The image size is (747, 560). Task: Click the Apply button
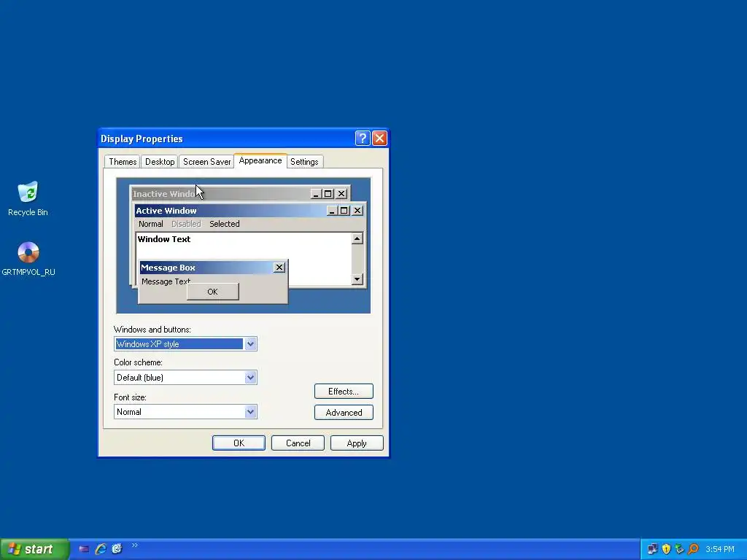[x=357, y=443]
